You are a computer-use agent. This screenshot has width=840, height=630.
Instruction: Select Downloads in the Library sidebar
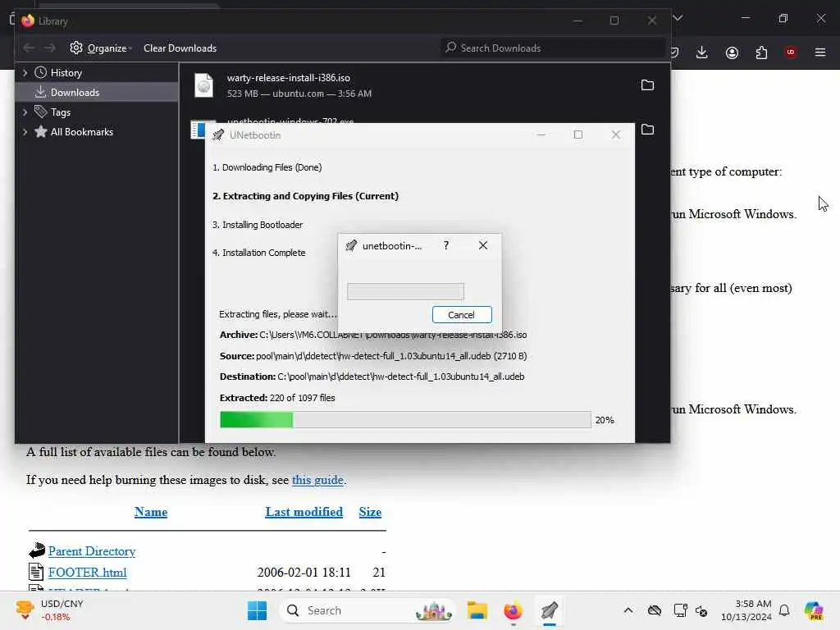(x=97, y=92)
